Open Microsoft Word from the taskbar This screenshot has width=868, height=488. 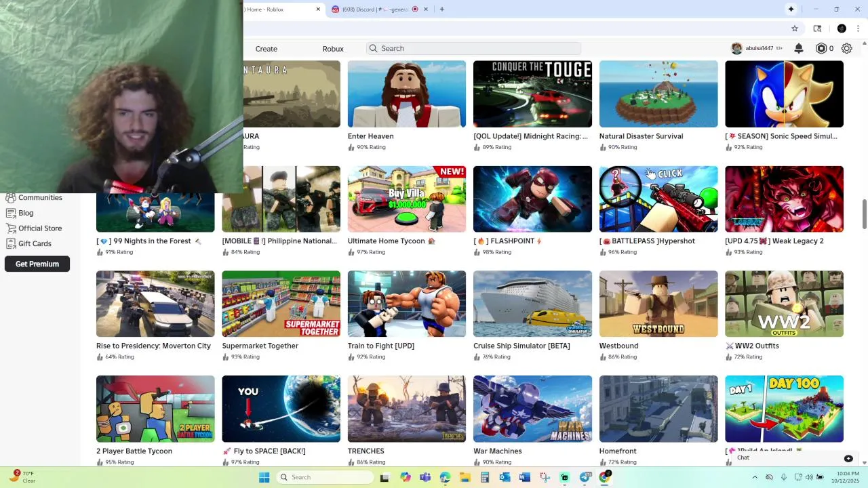(x=524, y=477)
